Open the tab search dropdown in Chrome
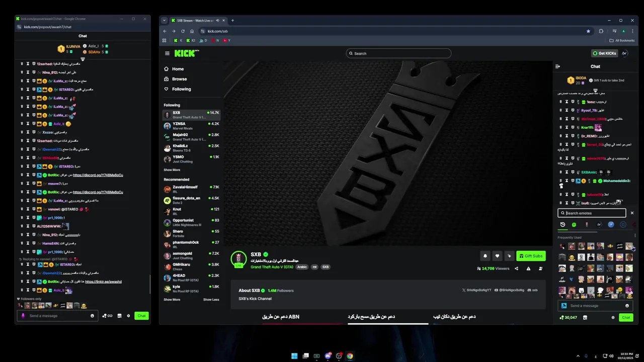Image resolution: width=644 pixels, height=362 pixels. tap(164, 21)
